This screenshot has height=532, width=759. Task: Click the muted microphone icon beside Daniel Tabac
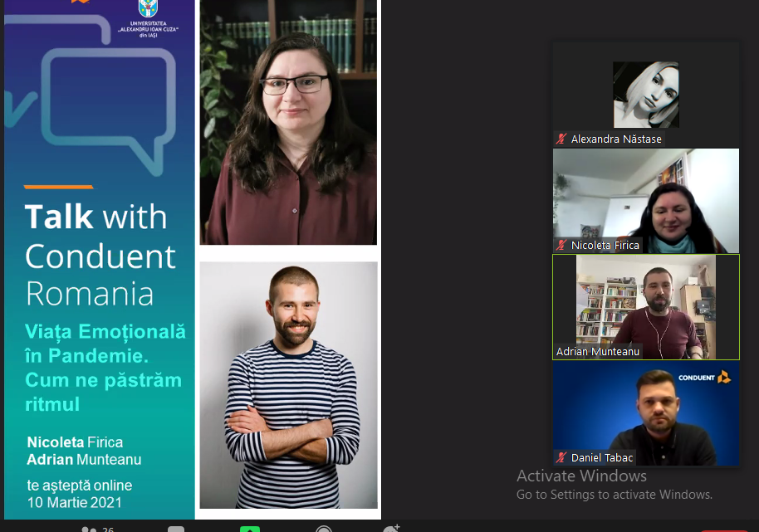[561, 457]
